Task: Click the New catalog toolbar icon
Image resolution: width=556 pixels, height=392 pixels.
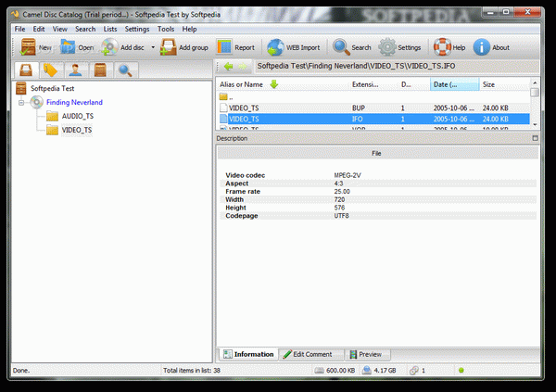Action: pos(26,47)
